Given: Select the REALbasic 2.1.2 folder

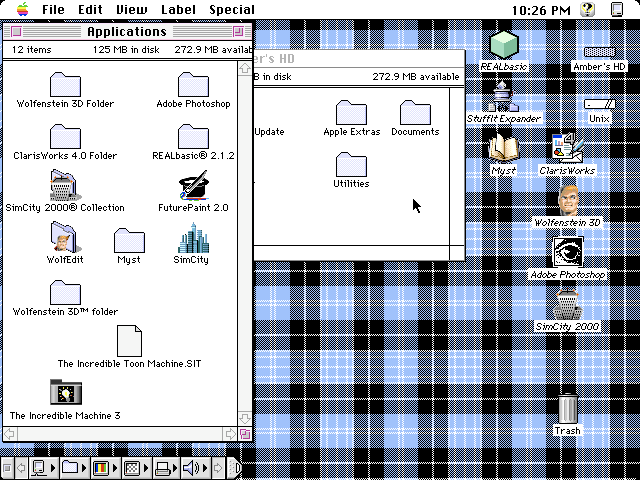Looking at the screenshot, I should coord(193,137).
